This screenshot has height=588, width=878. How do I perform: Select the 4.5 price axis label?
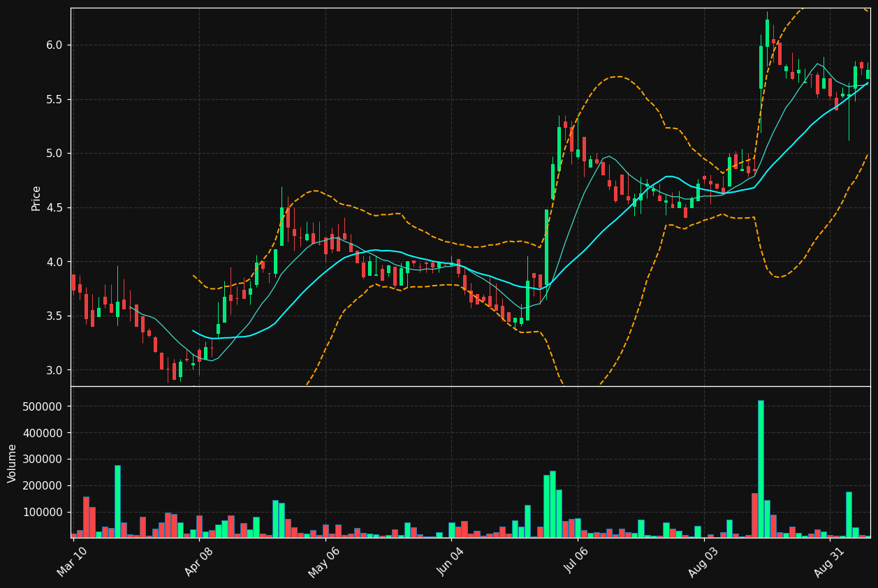coord(54,208)
